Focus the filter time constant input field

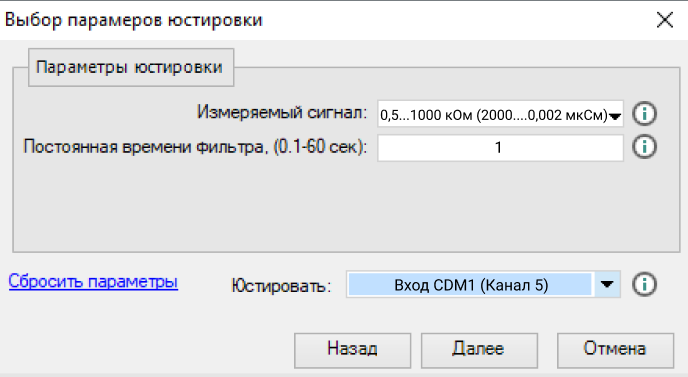coord(500,147)
